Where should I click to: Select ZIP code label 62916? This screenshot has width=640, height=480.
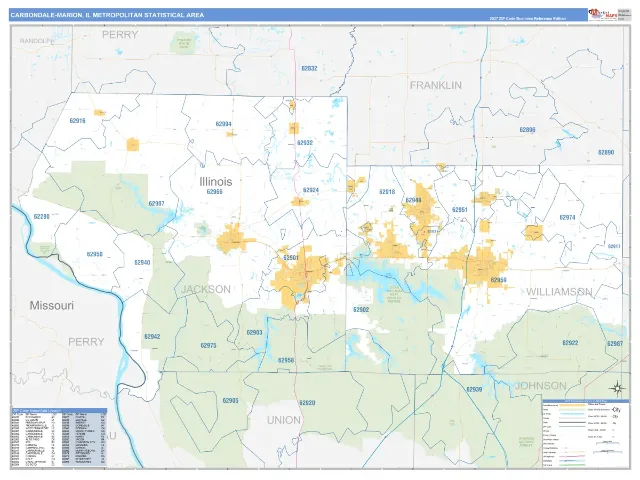click(78, 121)
